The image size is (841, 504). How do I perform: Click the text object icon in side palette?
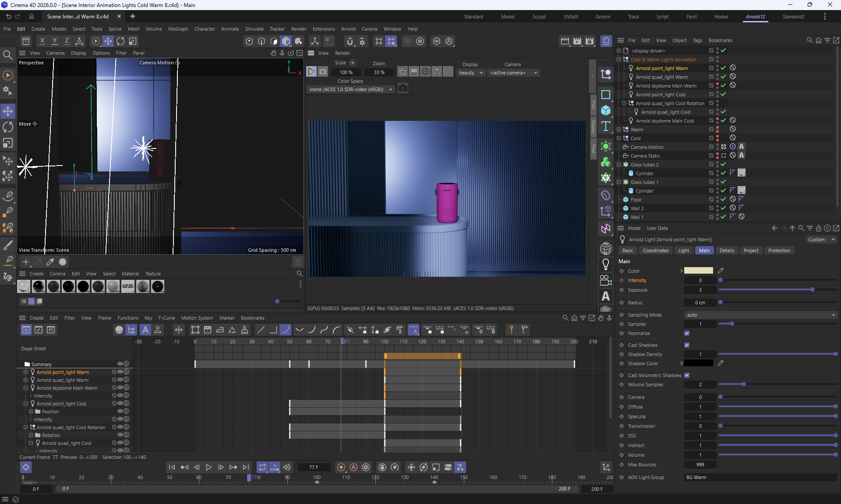[x=606, y=126]
